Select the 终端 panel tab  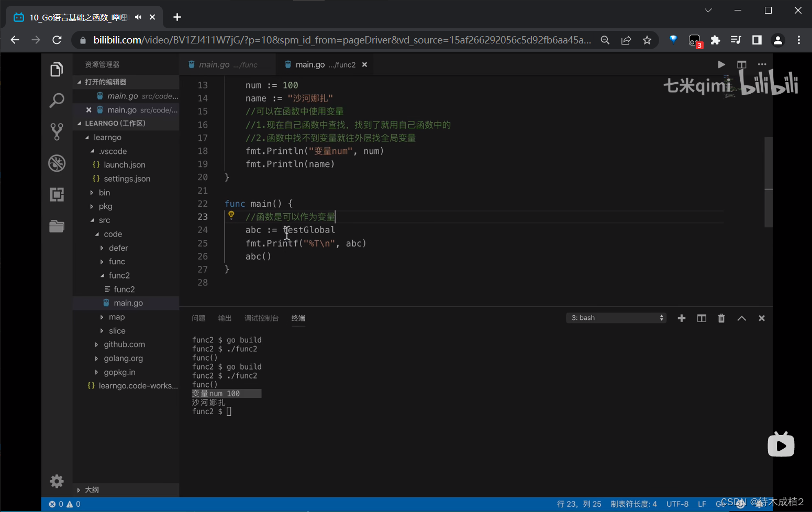click(x=298, y=318)
